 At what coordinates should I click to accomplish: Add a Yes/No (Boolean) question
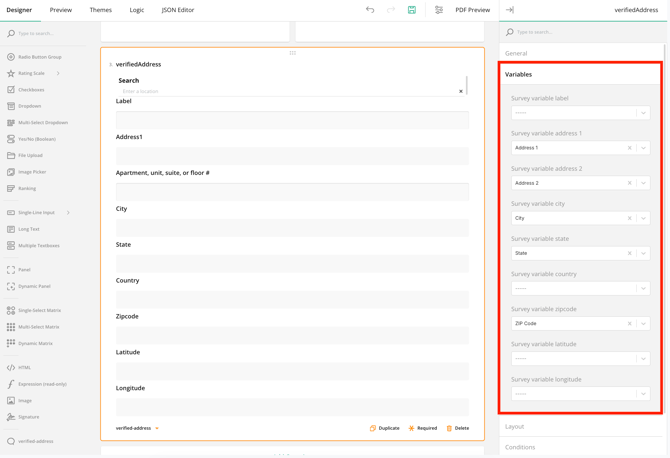31,139
